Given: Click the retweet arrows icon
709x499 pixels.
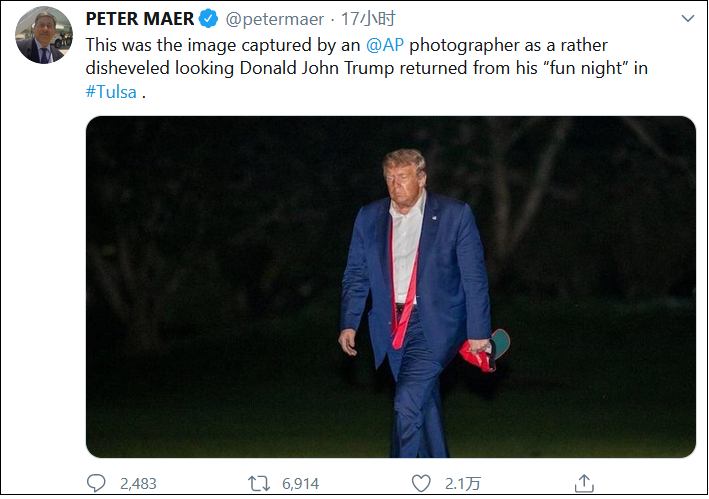Looking at the screenshot, I should coord(259,483).
